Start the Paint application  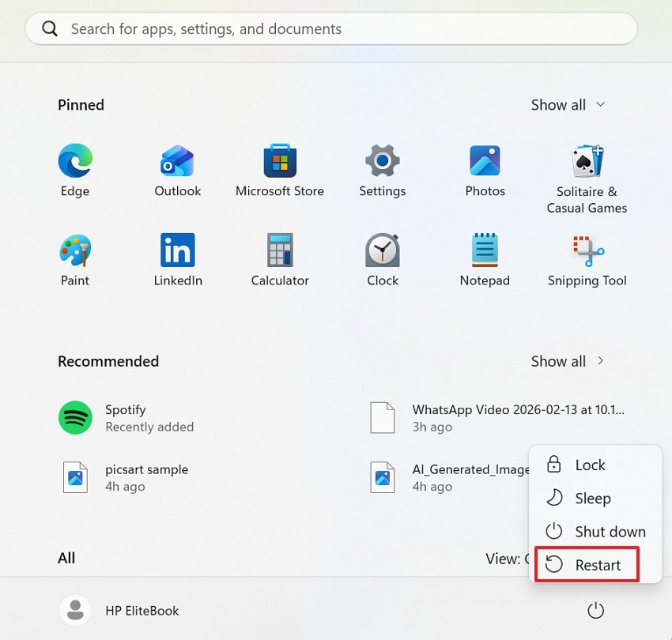tap(75, 257)
